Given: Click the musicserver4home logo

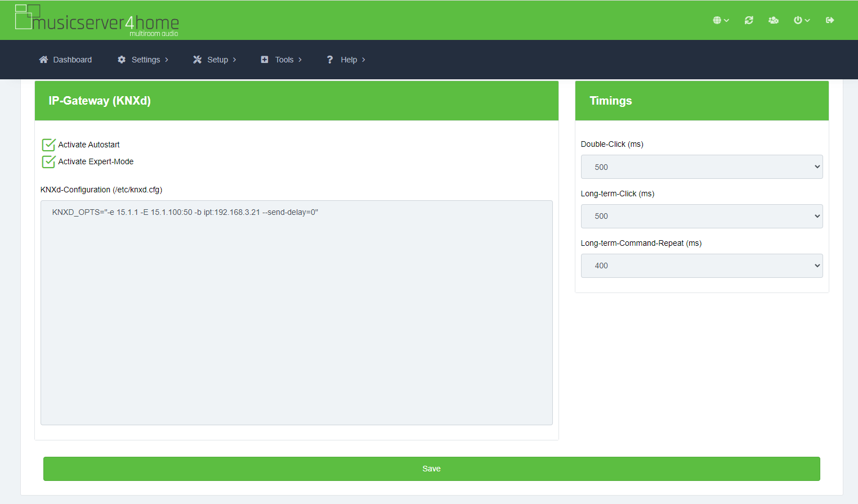Looking at the screenshot, I should tap(97, 20).
